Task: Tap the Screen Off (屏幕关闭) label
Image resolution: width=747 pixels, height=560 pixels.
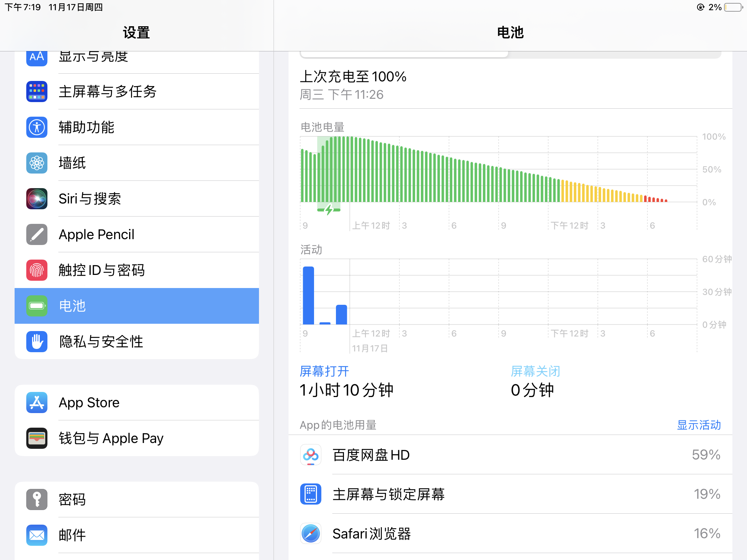Action: [535, 371]
